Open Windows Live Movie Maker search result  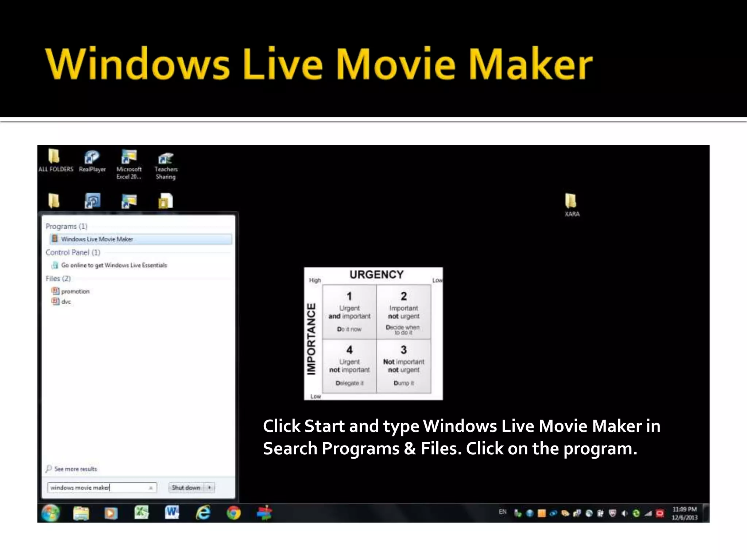[140, 239]
